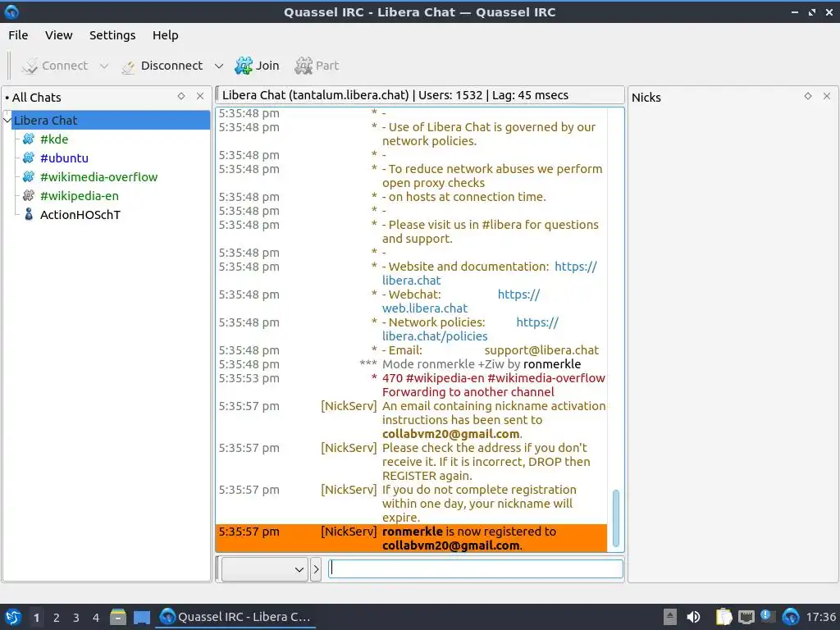This screenshot has height=630, width=840.
Task: Select the Quassel IRC taskbar entry
Action: tap(235, 617)
